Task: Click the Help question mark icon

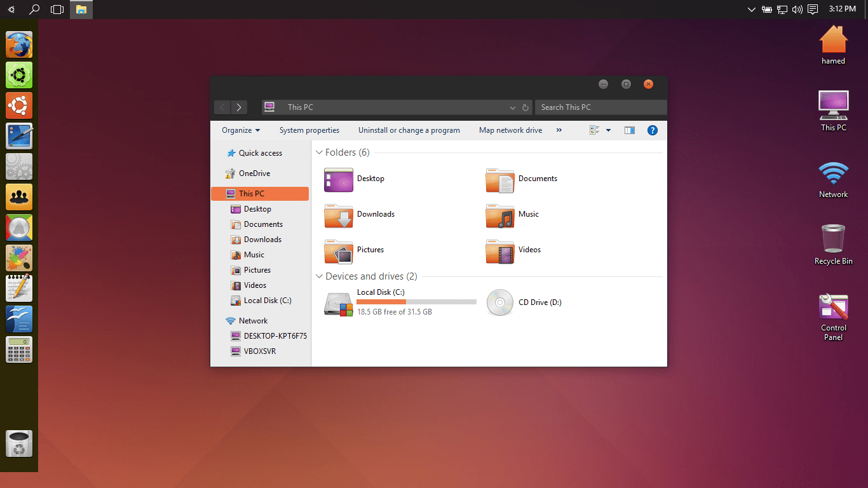Action: [652, 130]
